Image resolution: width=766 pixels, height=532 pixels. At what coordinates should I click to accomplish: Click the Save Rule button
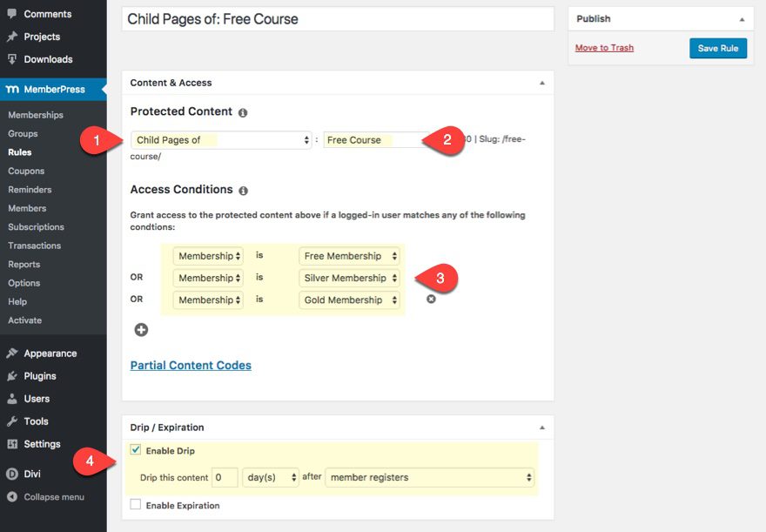717,48
